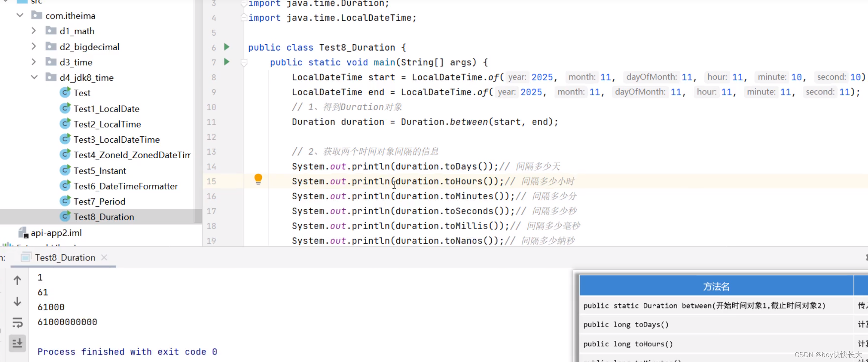
Task: Open Test7_Period class
Action: point(99,201)
